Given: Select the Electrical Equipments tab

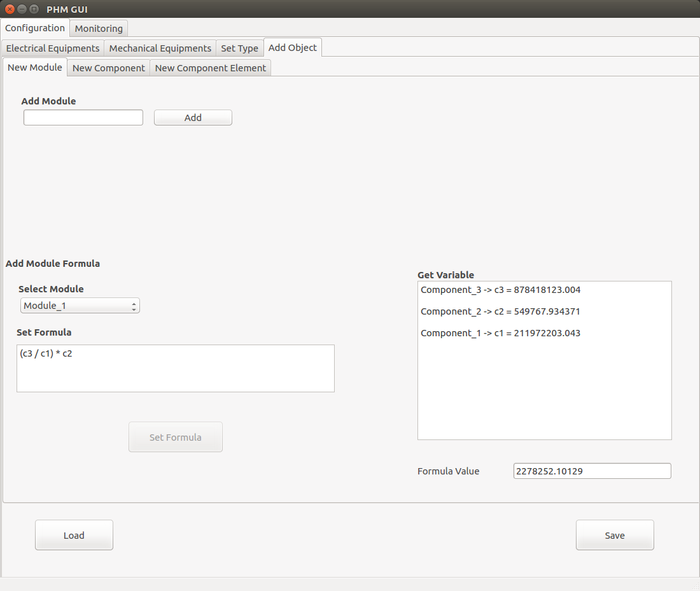Looking at the screenshot, I should [53, 48].
